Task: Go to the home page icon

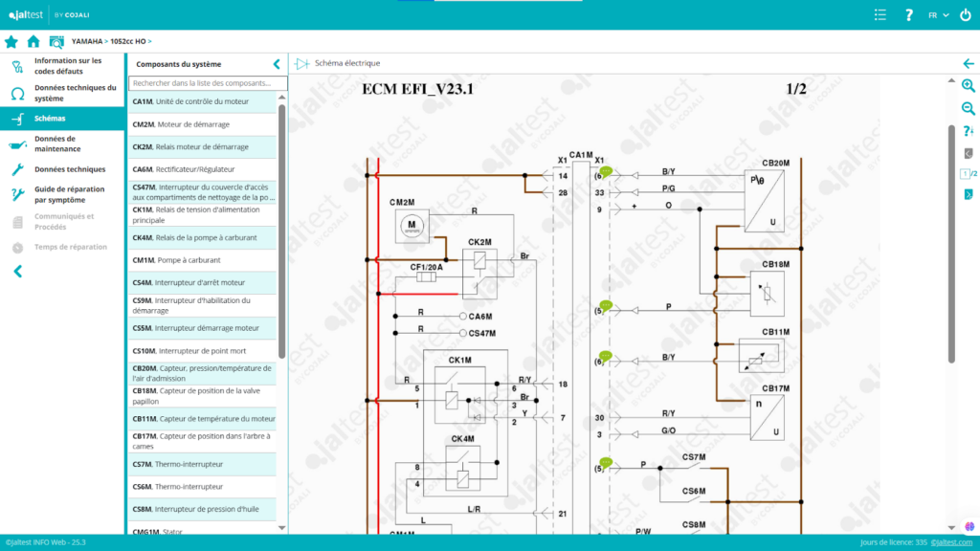Action: pyautogui.click(x=33, y=41)
